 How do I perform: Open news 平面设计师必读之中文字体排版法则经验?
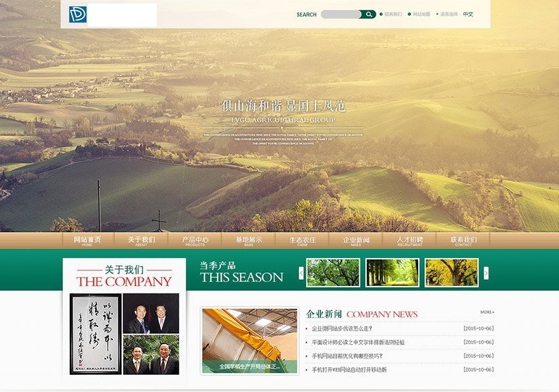point(358,342)
